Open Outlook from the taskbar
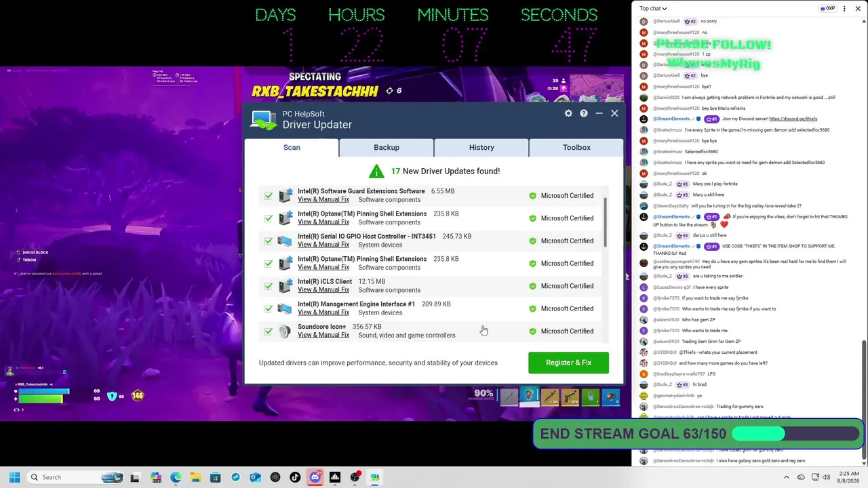The height and width of the screenshot is (488, 868). (x=255, y=477)
